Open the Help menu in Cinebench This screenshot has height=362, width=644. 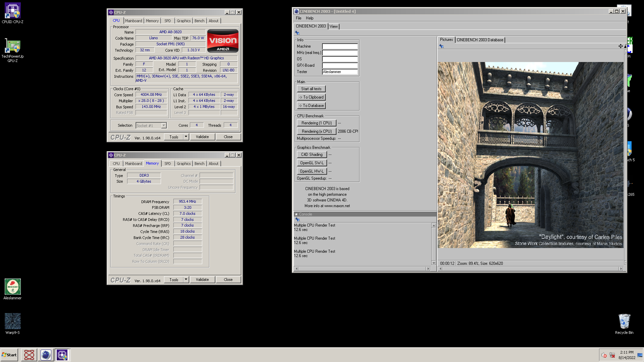point(310,18)
